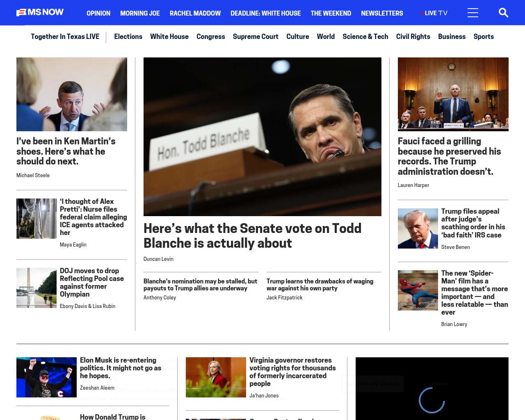Open the Sports section

pos(484,37)
